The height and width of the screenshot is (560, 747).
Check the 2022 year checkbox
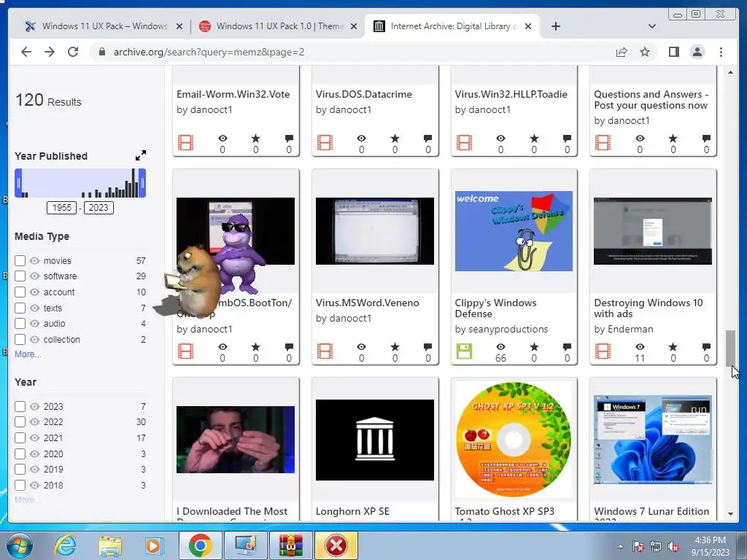20,422
